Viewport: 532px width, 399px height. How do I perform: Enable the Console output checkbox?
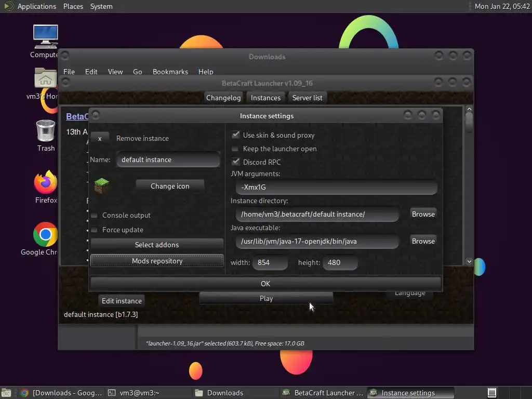(95, 216)
